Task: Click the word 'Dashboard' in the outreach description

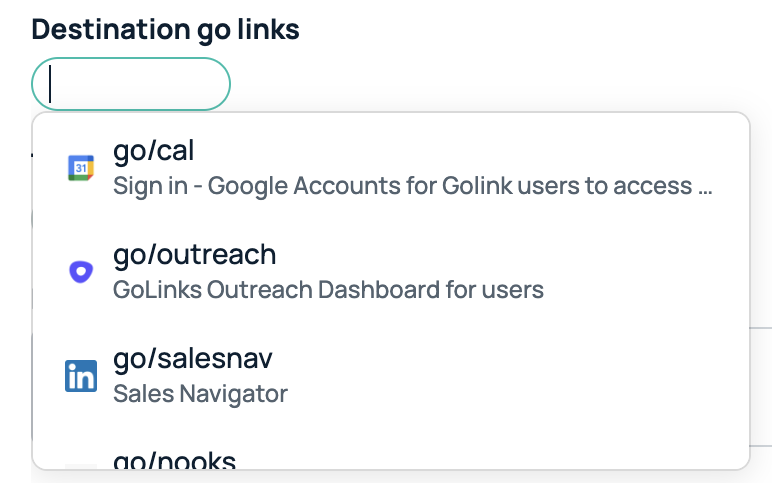Action: (x=379, y=290)
